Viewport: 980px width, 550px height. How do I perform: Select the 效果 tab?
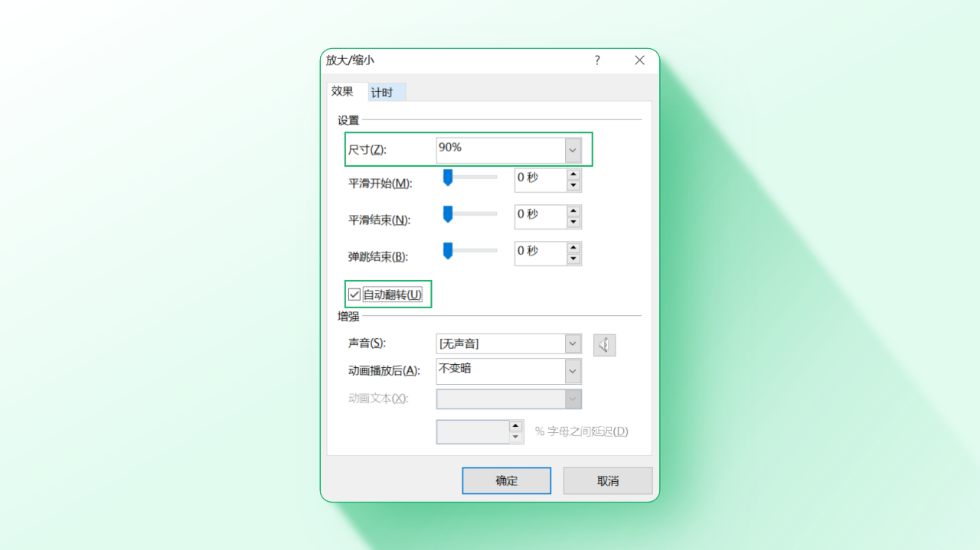click(343, 91)
